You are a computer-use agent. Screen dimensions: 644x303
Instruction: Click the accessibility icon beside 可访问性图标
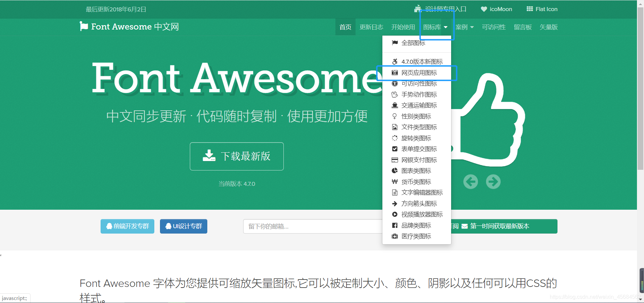395,84
